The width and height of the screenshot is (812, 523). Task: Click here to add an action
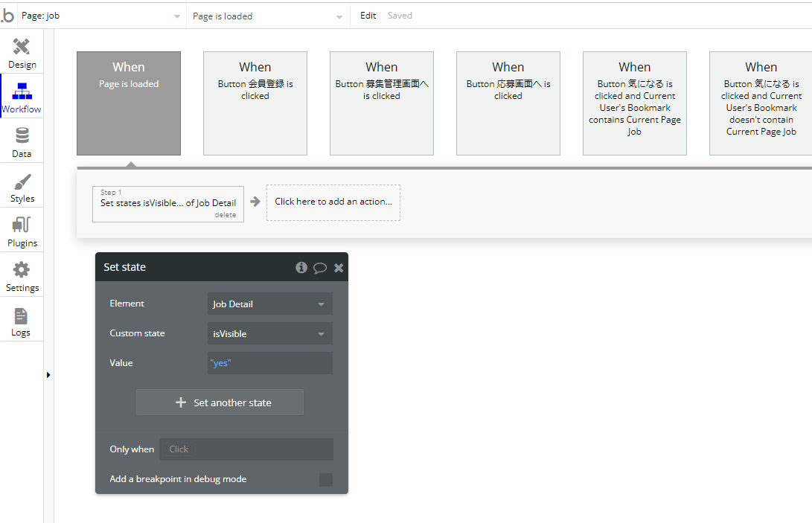pos(333,202)
